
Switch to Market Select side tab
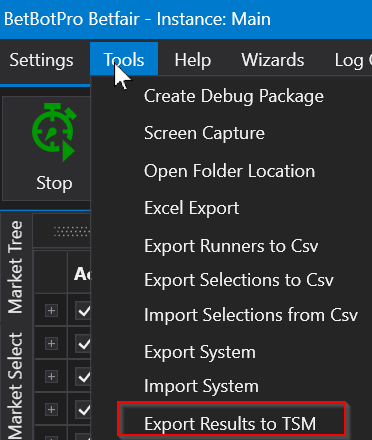[15, 386]
